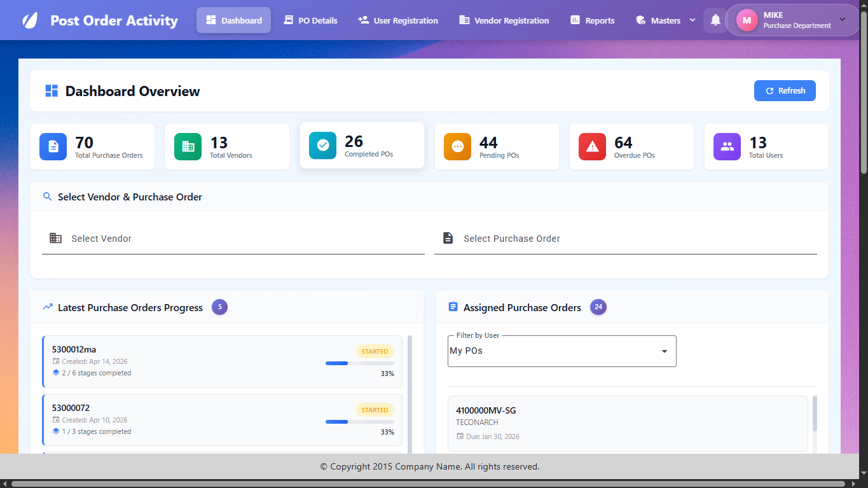Open the Overdue POs stat card
Image resolution: width=868 pixels, height=488 pixels.
click(632, 146)
